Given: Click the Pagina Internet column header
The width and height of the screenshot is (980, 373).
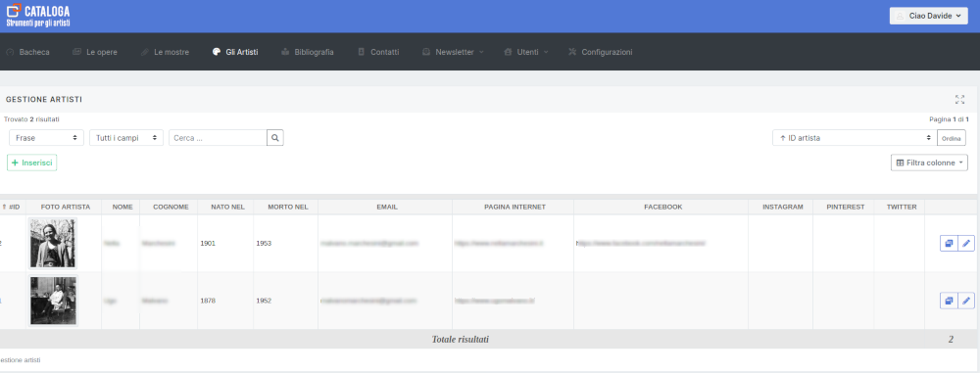Looking at the screenshot, I should coord(515,207).
